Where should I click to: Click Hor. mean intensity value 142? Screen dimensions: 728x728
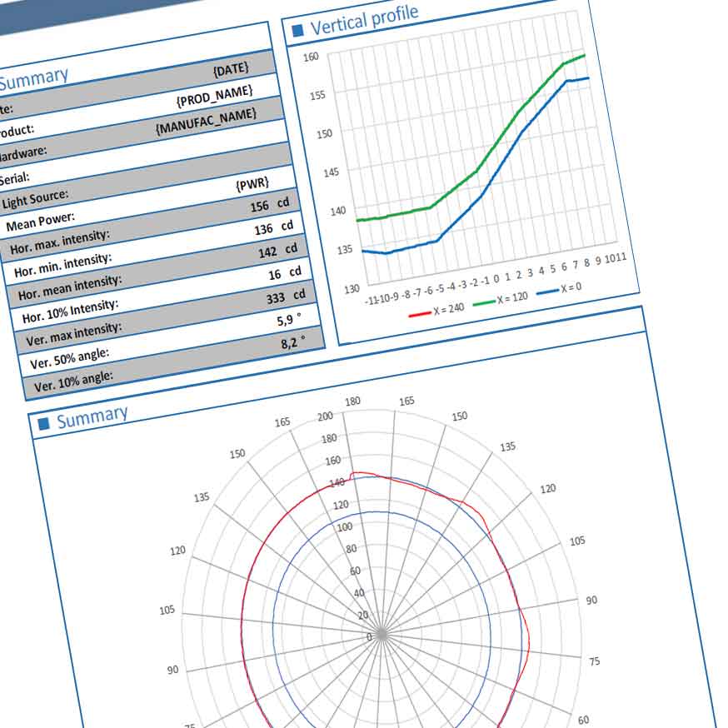tap(267, 252)
